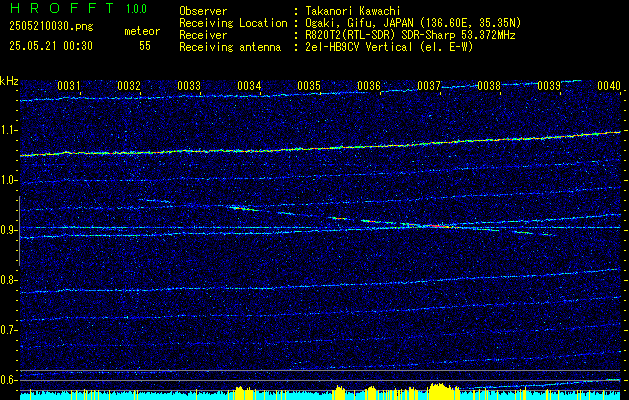Click the 0.6 kHz axis label

click(8, 380)
